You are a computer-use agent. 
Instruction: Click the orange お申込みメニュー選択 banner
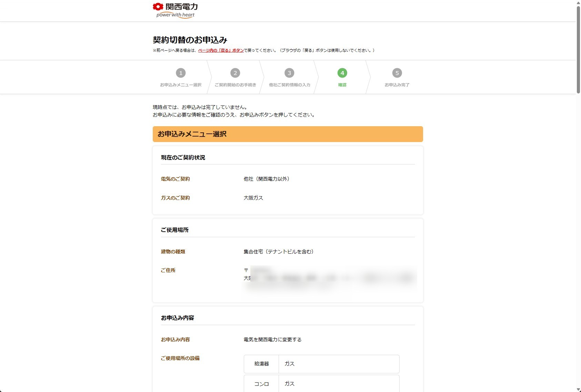(x=288, y=134)
